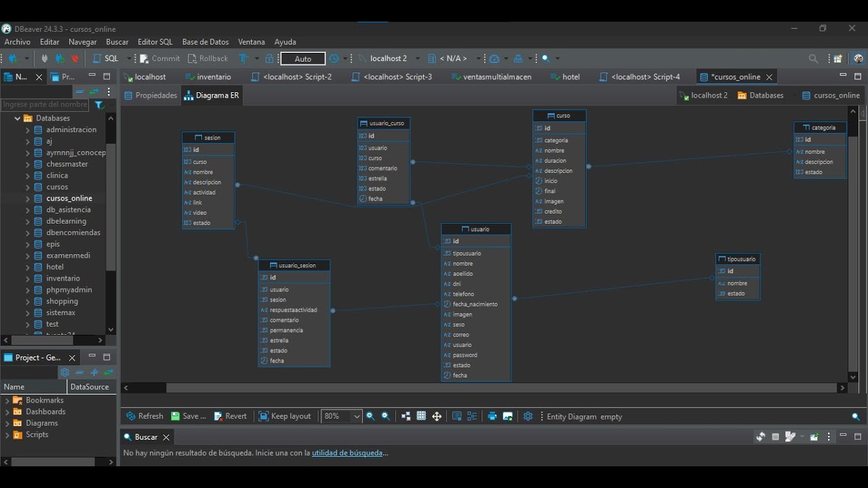Viewport: 868px width, 488px height.
Task: Open the perspective icon
Action: pyautogui.click(x=838, y=59)
